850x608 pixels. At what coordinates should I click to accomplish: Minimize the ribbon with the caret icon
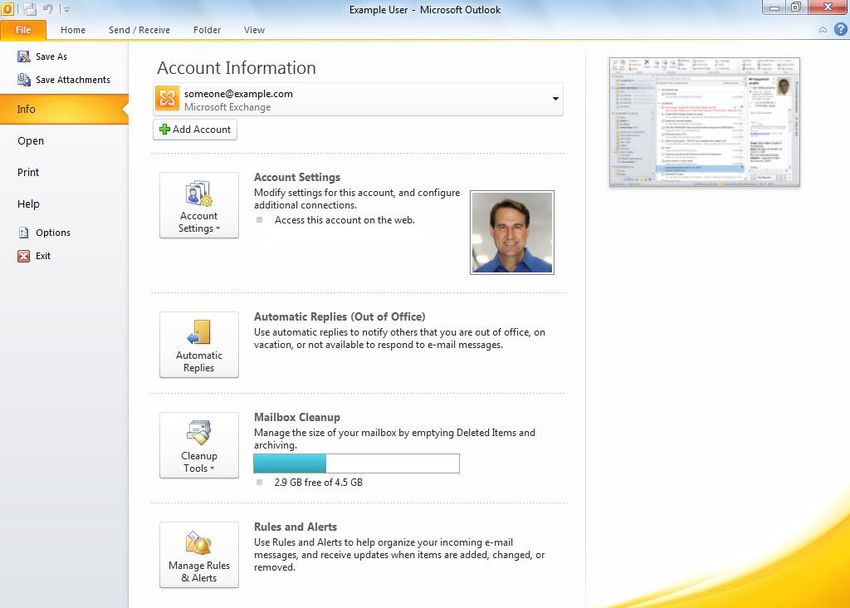click(823, 30)
